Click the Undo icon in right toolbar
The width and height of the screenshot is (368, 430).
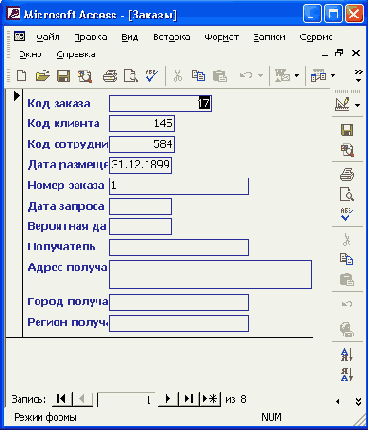pyautogui.click(x=347, y=304)
